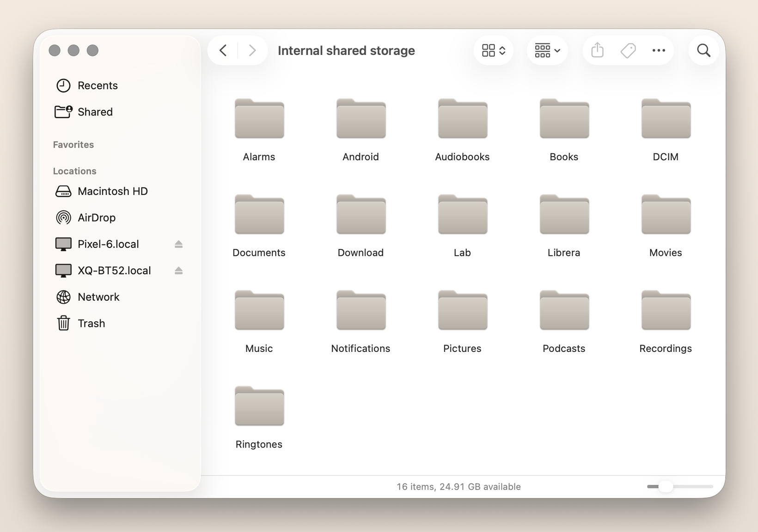Select the Ringtones folder icon

pyautogui.click(x=259, y=406)
